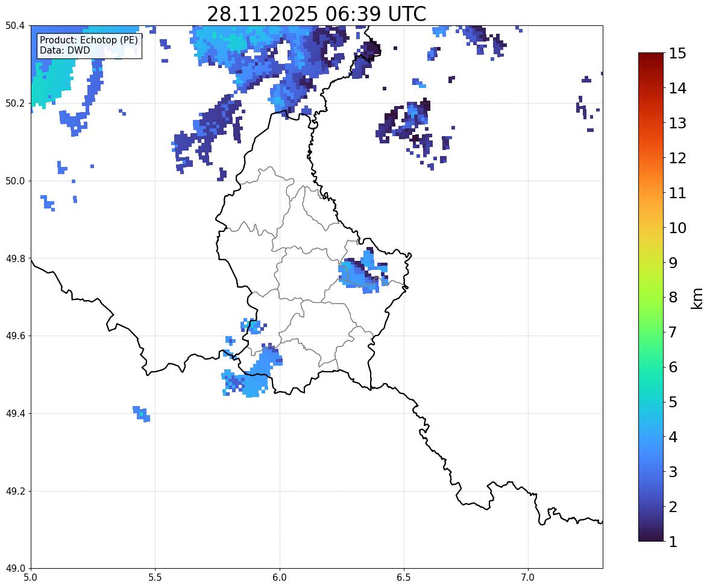Image resolution: width=710 pixels, height=588 pixels.
Task: Click the colorbar tick label 7
Action: click(x=673, y=332)
